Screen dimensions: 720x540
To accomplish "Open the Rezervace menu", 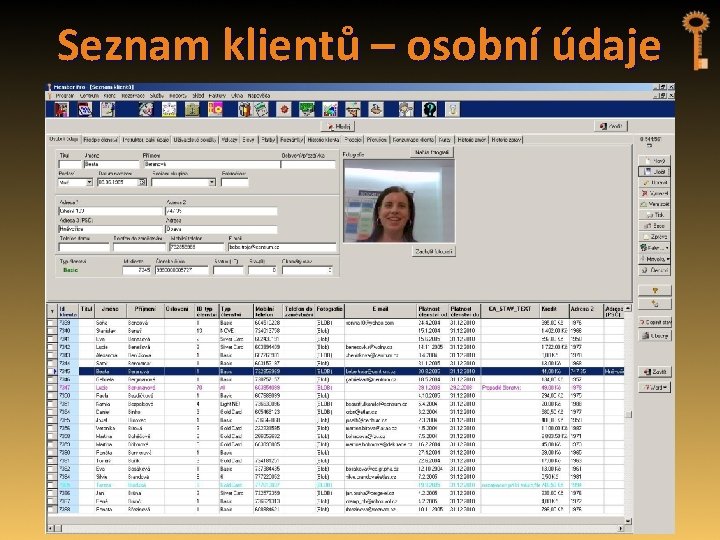I will pos(133,96).
